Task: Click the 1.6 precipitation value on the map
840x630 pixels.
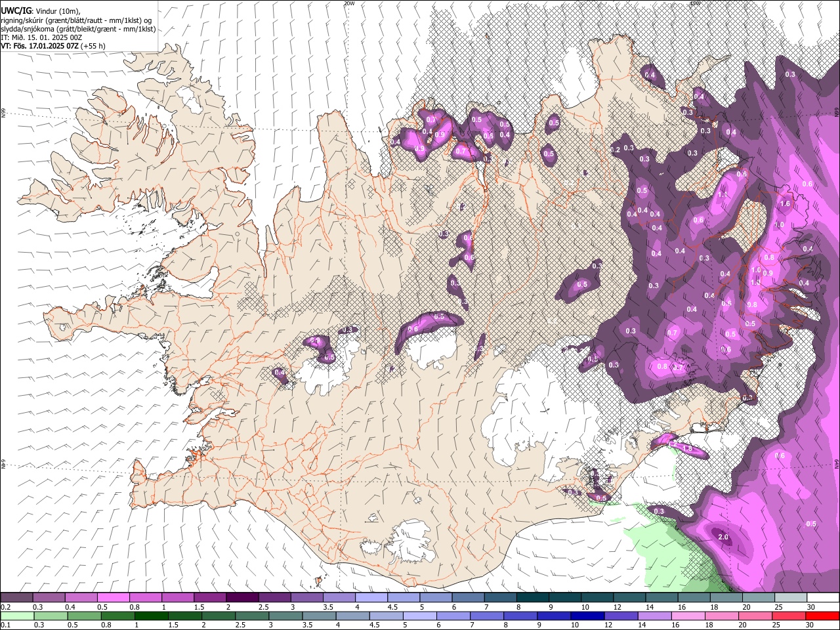Action: tap(785, 203)
